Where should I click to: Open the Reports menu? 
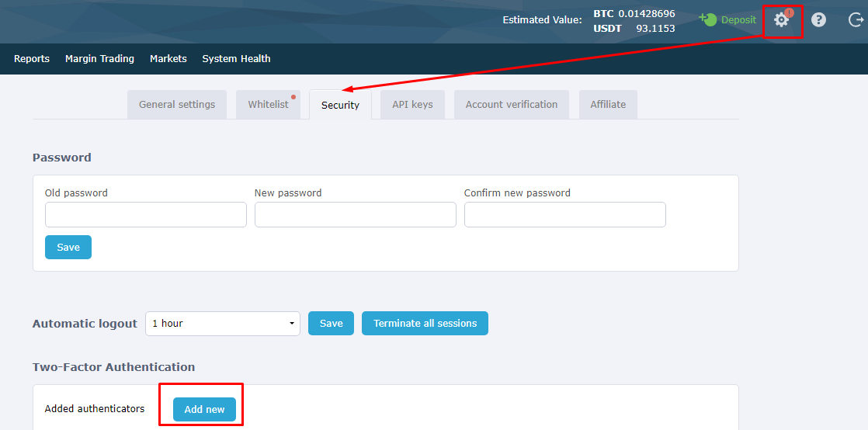point(32,59)
